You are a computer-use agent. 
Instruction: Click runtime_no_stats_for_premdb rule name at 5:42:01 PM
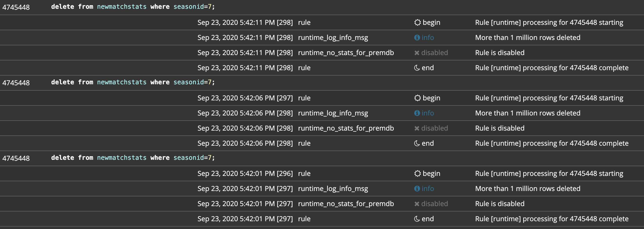[346, 204]
